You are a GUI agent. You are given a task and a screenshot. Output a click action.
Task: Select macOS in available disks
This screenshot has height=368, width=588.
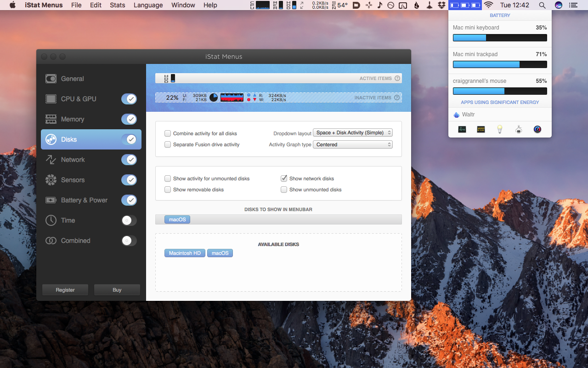220,253
